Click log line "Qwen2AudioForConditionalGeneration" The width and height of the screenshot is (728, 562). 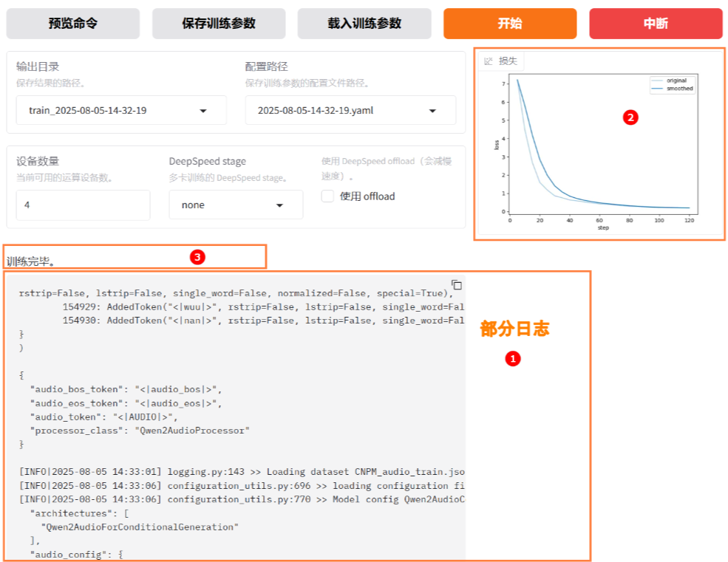[x=140, y=527]
